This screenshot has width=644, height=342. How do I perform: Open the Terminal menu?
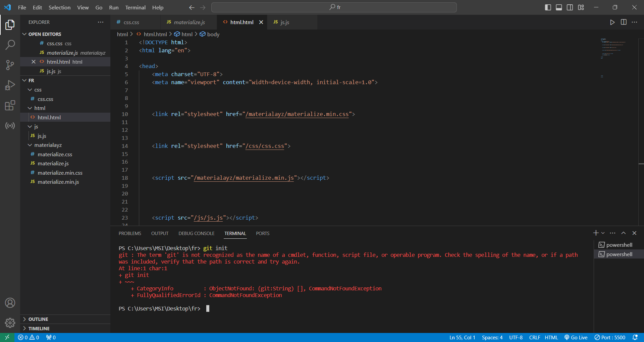click(135, 7)
